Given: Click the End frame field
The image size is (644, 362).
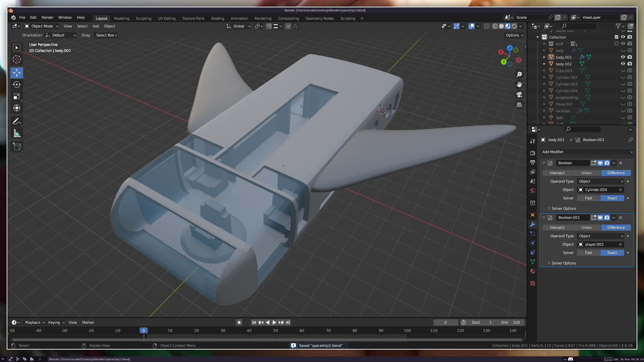Looking at the screenshot, I should 511,322.
